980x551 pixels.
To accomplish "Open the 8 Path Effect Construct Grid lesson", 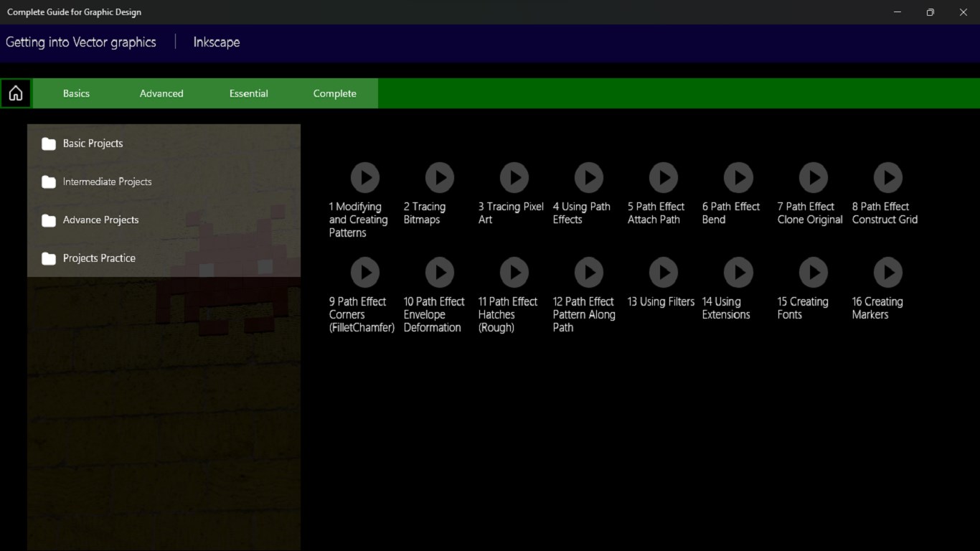I will pyautogui.click(x=887, y=178).
